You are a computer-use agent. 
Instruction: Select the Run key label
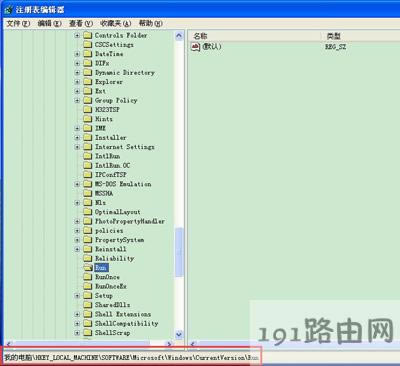pyautogui.click(x=101, y=268)
